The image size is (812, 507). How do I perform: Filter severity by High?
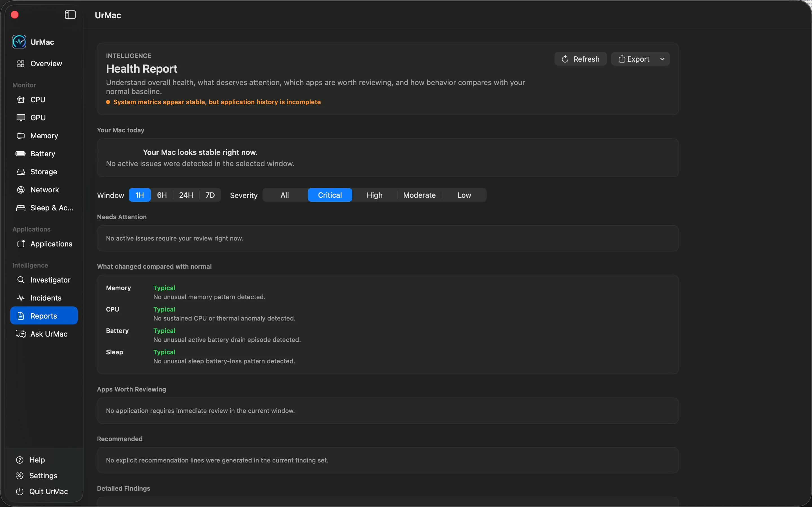374,195
